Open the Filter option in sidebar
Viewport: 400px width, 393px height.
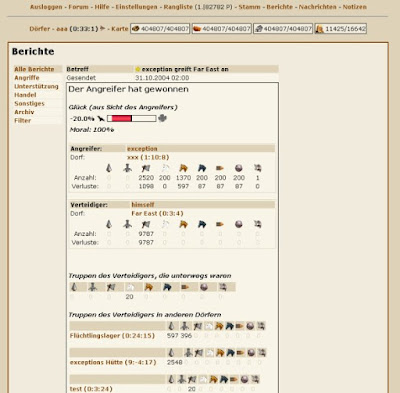tap(23, 121)
